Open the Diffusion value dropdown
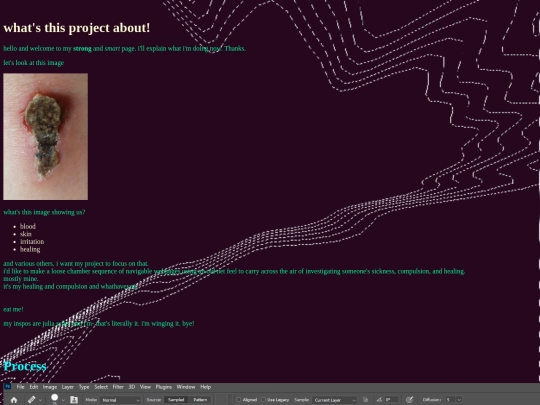This screenshot has width=540, height=405. (x=459, y=399)
